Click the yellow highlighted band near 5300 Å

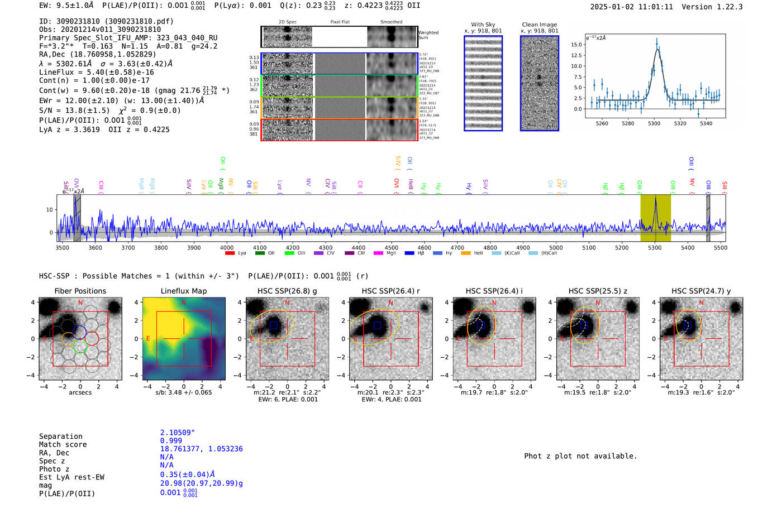(656, 218)
